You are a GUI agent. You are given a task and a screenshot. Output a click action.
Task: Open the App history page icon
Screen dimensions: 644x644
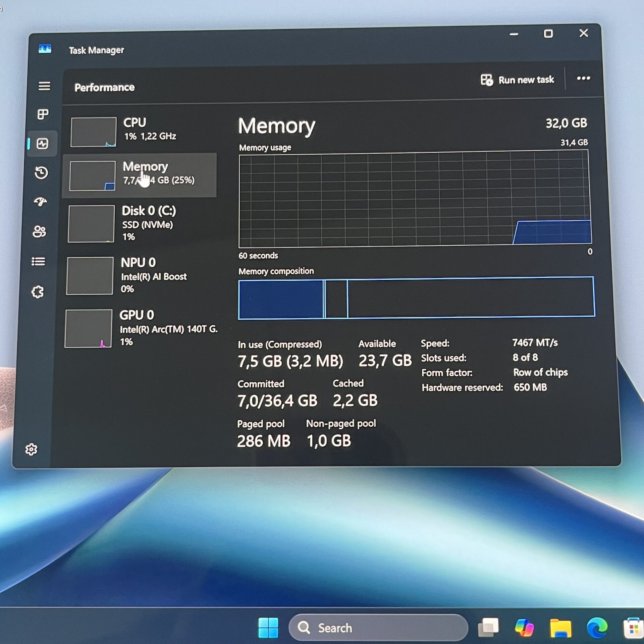(x=41, y=173)
